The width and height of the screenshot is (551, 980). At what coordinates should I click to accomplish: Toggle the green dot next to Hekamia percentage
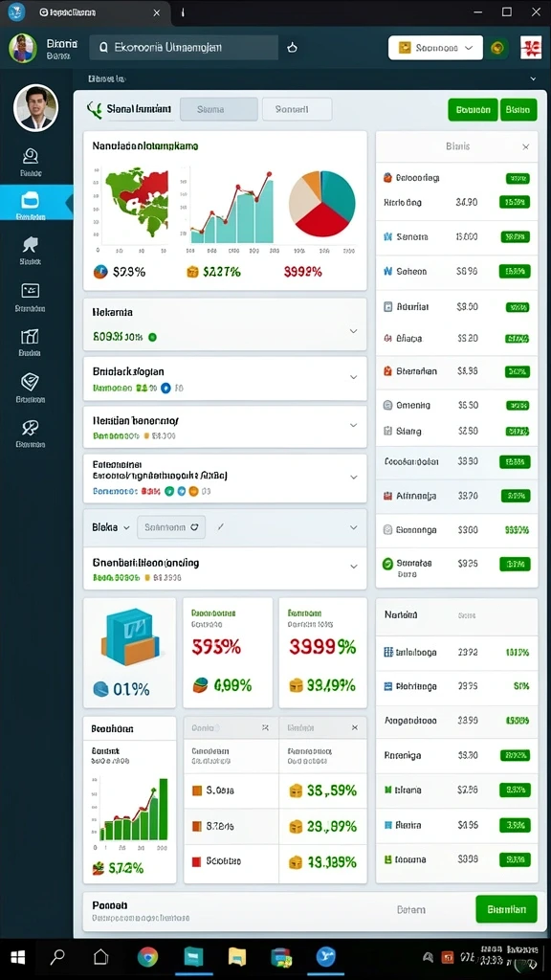coord(152,338)
